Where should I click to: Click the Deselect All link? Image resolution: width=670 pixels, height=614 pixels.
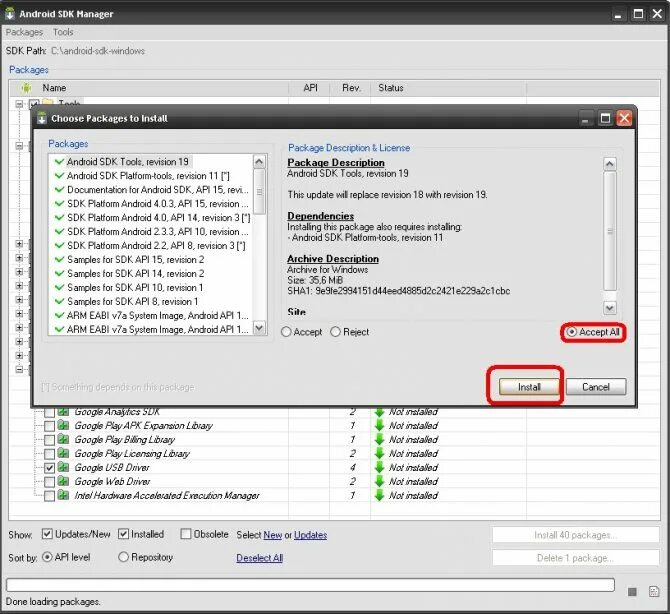pyautogui.click(x=259, y=558)
